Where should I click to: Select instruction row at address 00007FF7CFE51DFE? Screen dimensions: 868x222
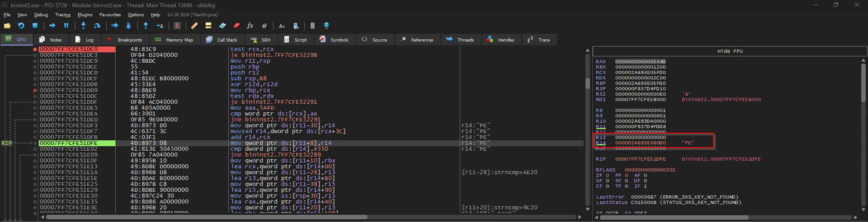click(x=311, y=143)
